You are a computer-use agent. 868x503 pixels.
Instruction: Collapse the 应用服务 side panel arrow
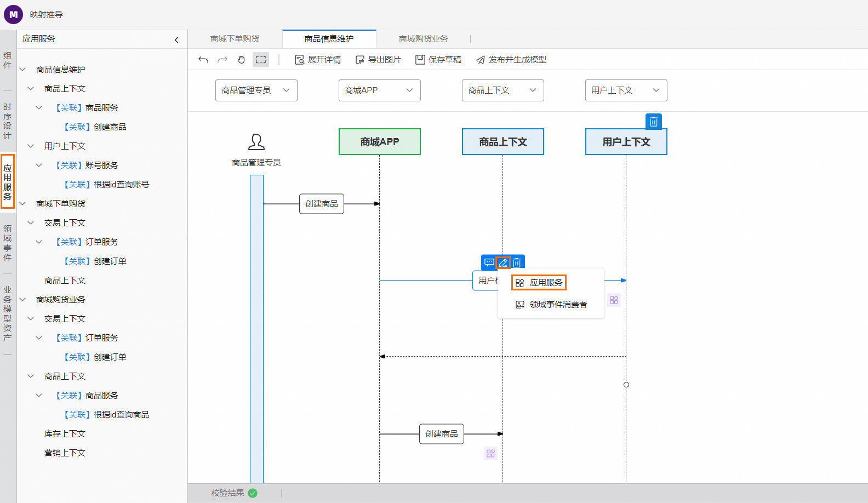(x=176, y=39)
